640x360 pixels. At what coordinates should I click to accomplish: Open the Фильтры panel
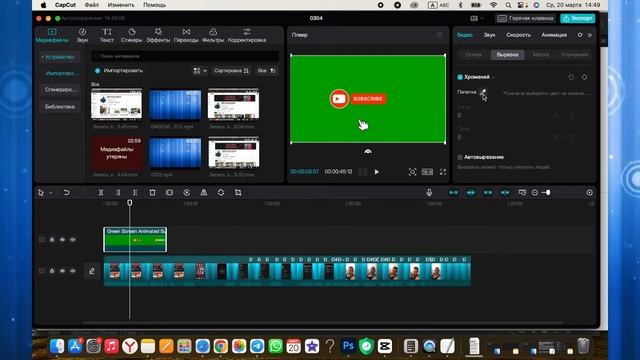pyautogui.click(x=213, y=35)
